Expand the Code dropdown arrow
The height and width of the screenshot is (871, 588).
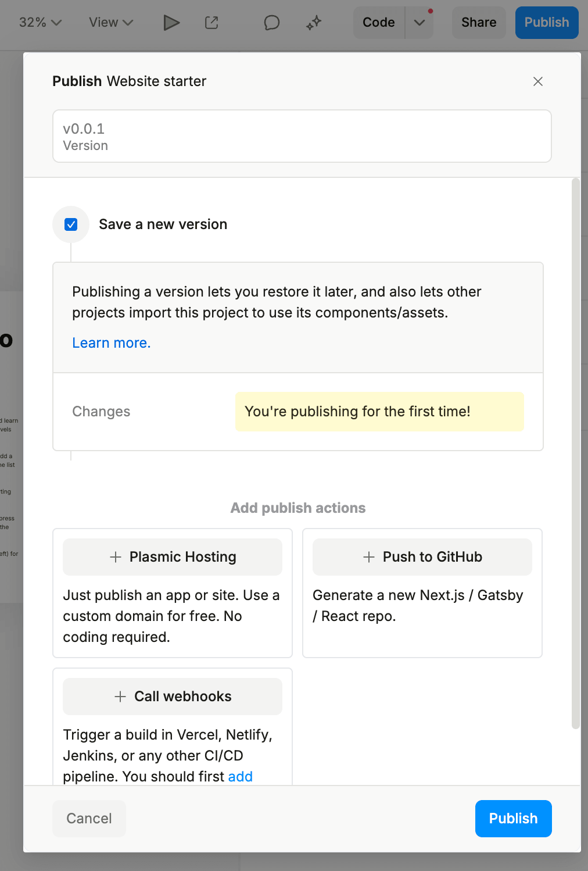pos(420,23)
